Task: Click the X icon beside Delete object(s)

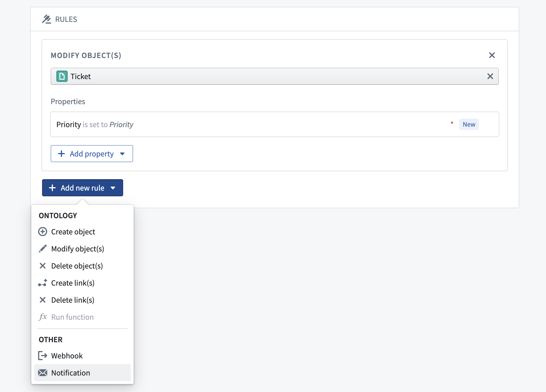Action: click(43, 266)
